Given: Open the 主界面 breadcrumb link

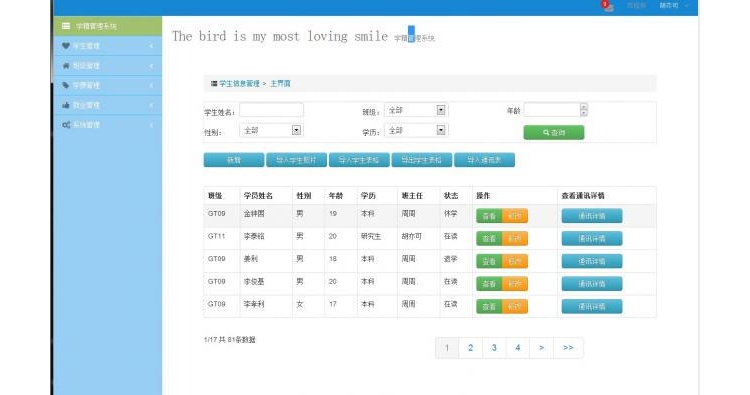Looking at the screenshot, I should pyautogui.click(x=280, y=84).
